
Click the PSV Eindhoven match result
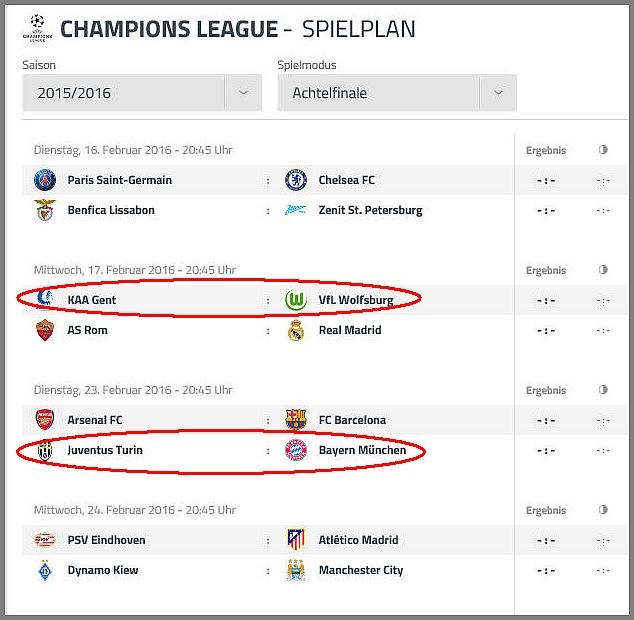point(545,541)
